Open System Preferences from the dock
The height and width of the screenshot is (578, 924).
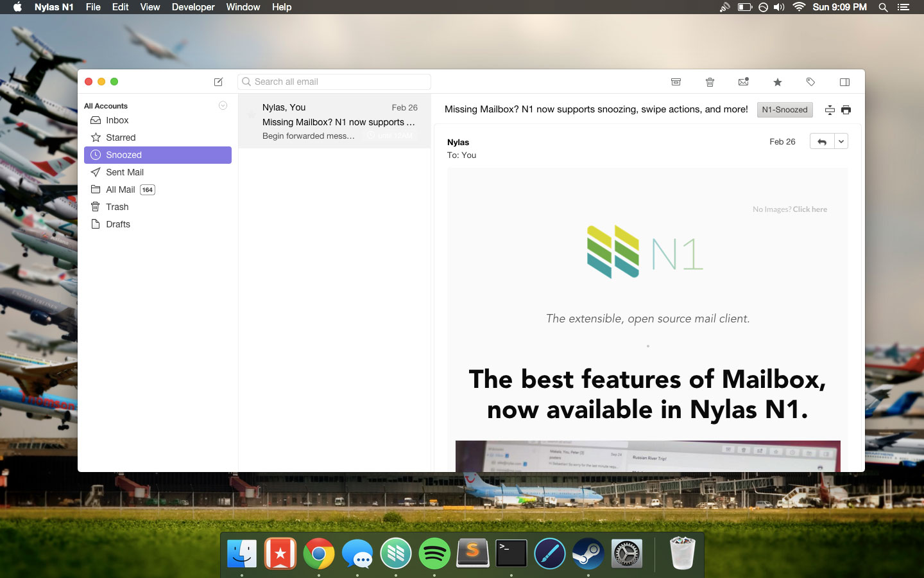pyautogui.click(x=627, y=554)
